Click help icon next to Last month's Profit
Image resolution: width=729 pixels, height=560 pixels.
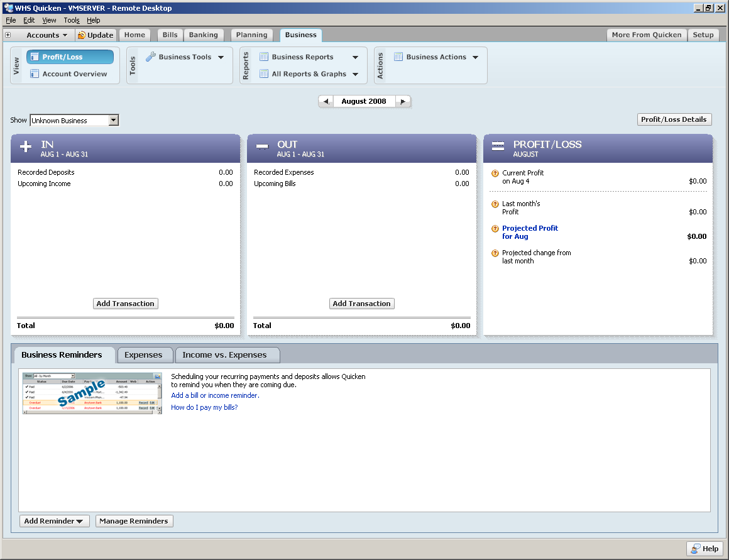pos(495,204)
